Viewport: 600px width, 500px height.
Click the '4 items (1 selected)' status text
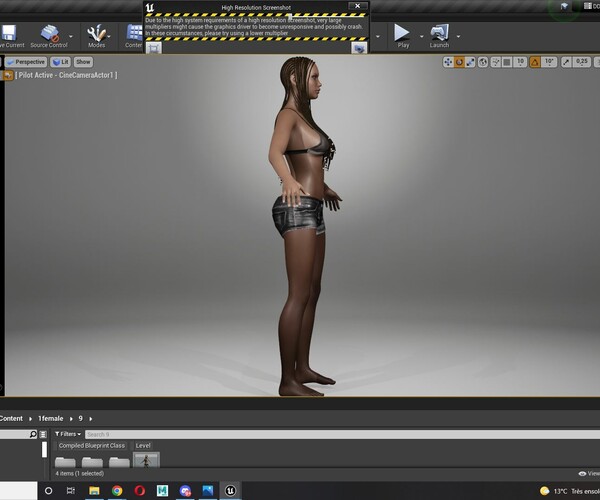(x=80, y=474)
